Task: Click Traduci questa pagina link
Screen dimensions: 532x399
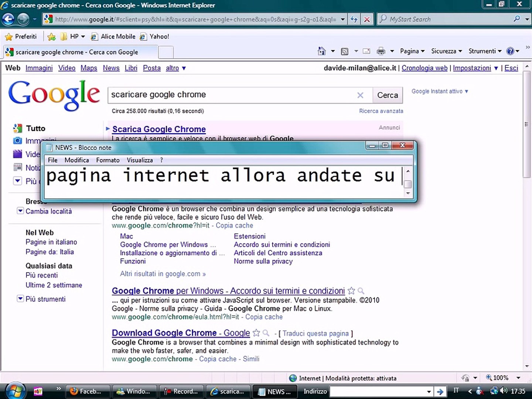Action: (x=316, y=333)
